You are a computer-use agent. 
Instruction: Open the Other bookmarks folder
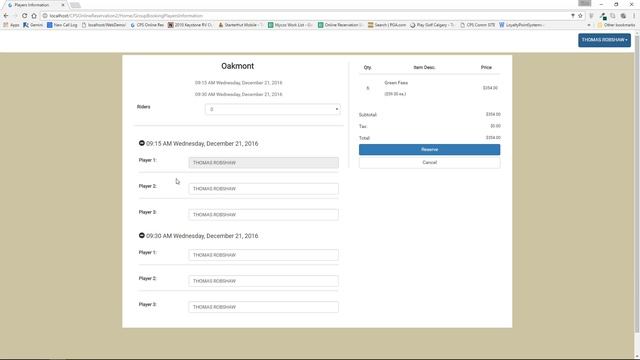(616, 25)
